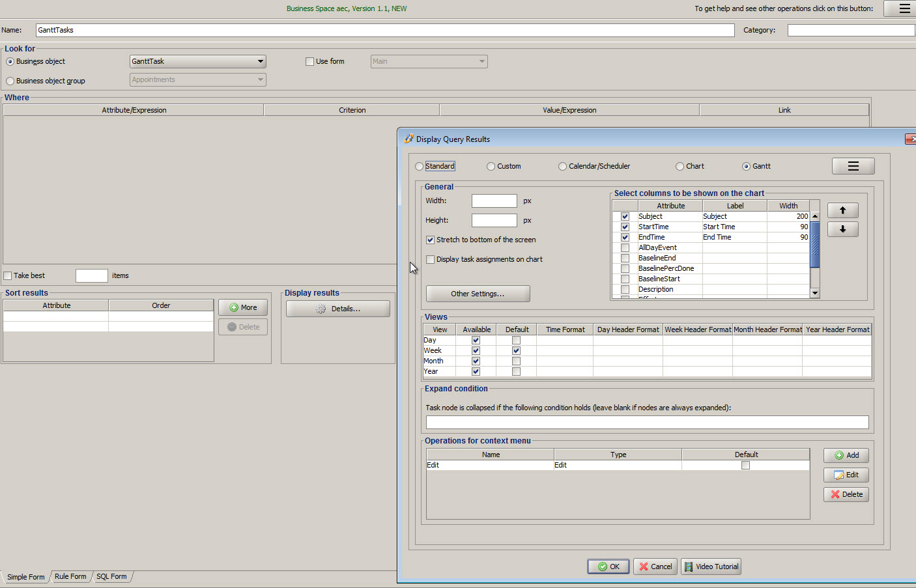Select the Description attribute row
The height and width of the screenshot is (588, 916).
coord(711,290)
